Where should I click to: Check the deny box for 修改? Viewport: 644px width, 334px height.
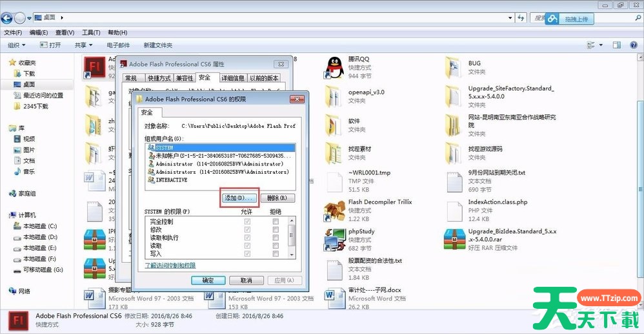[276, 229]
